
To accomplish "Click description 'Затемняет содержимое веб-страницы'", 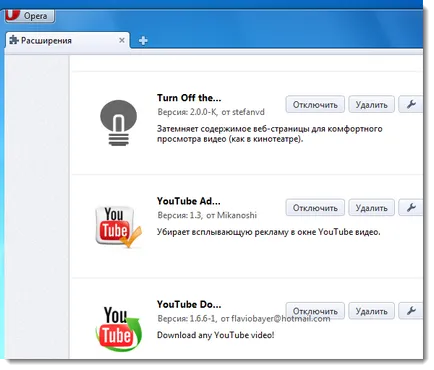I will click(x=270, y=134).
